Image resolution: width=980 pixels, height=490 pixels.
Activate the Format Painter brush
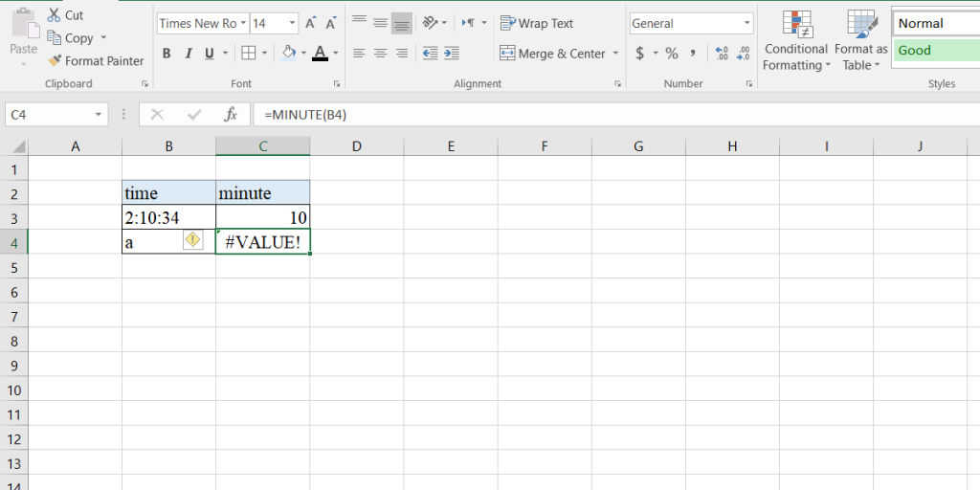[x=55, y=60]
